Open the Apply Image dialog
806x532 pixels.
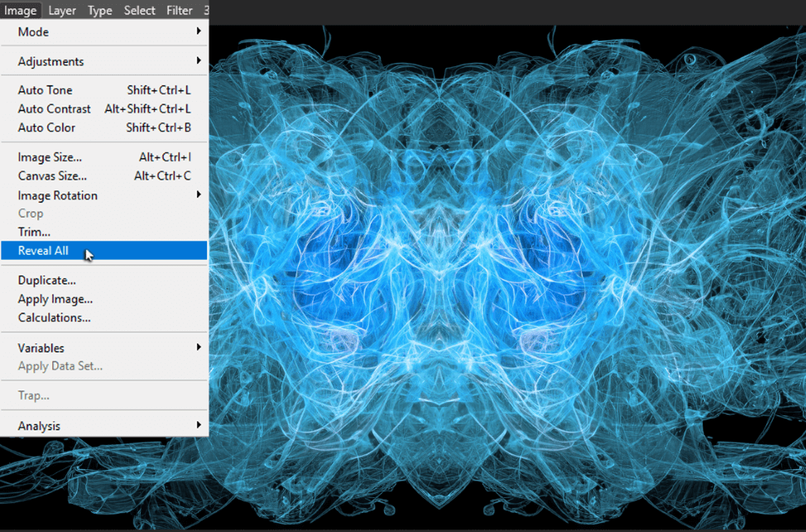(55, 300)
